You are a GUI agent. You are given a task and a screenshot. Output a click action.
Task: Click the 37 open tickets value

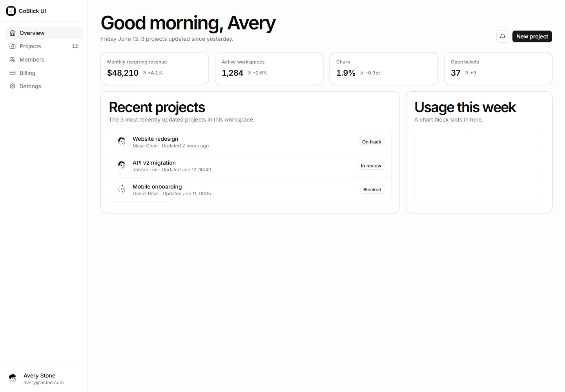(456, 73)
